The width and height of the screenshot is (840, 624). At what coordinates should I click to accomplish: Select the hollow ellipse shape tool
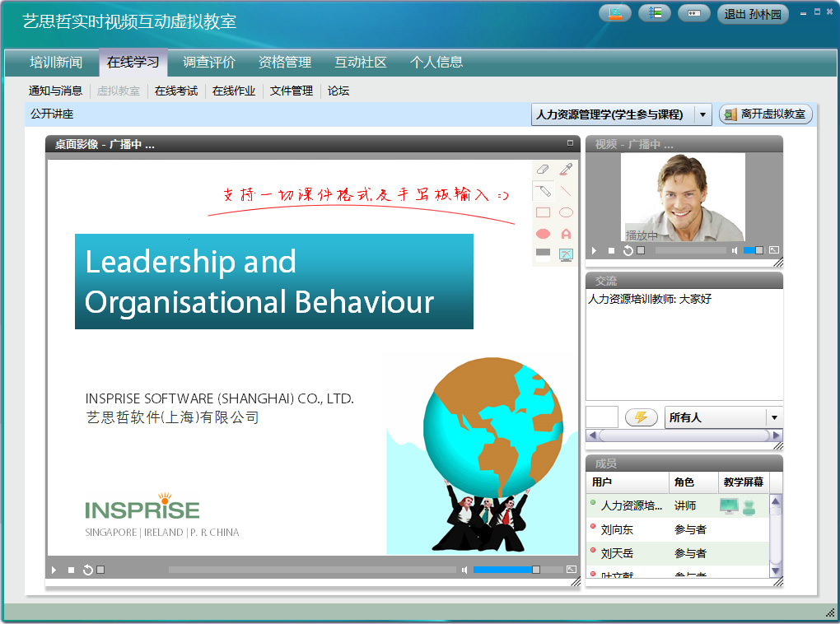tap(566, 212)
